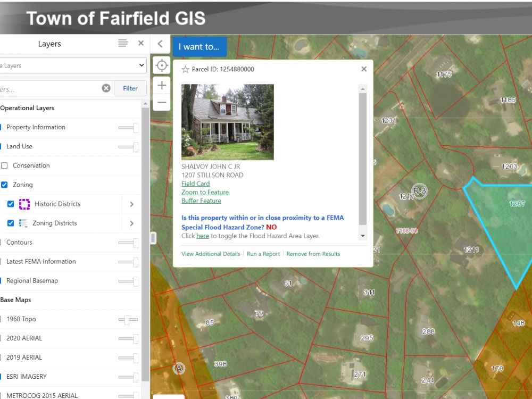Screen dimensions: 532x399
Task: Click the Historic Districts legend icon
Action: tap(24, 204)
